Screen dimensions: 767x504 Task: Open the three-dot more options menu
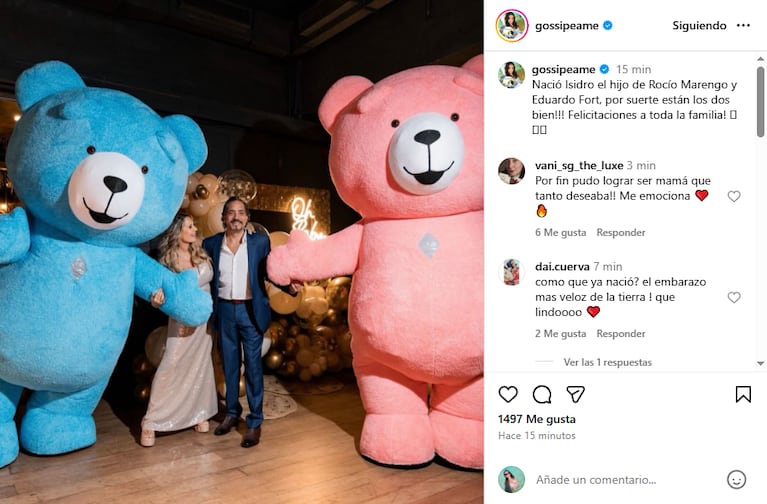pos(743,25)
